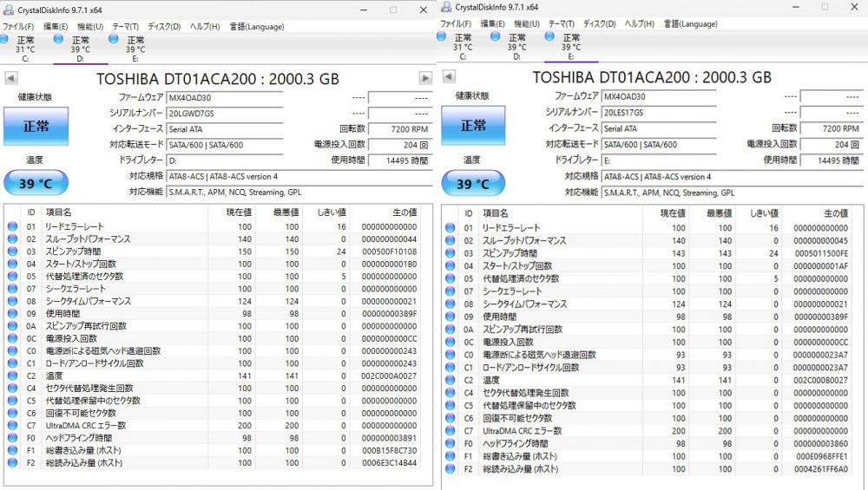The image size is (868, 490).
Task: Click status icon of 電源投入回数 row, right window
Action: pos(450,343)
